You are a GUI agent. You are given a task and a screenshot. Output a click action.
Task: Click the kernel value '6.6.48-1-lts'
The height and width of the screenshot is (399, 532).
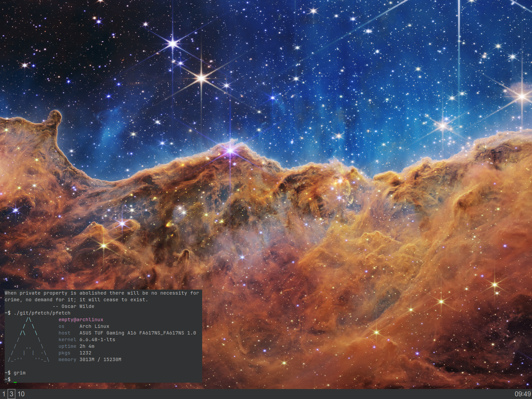point(97,340)
